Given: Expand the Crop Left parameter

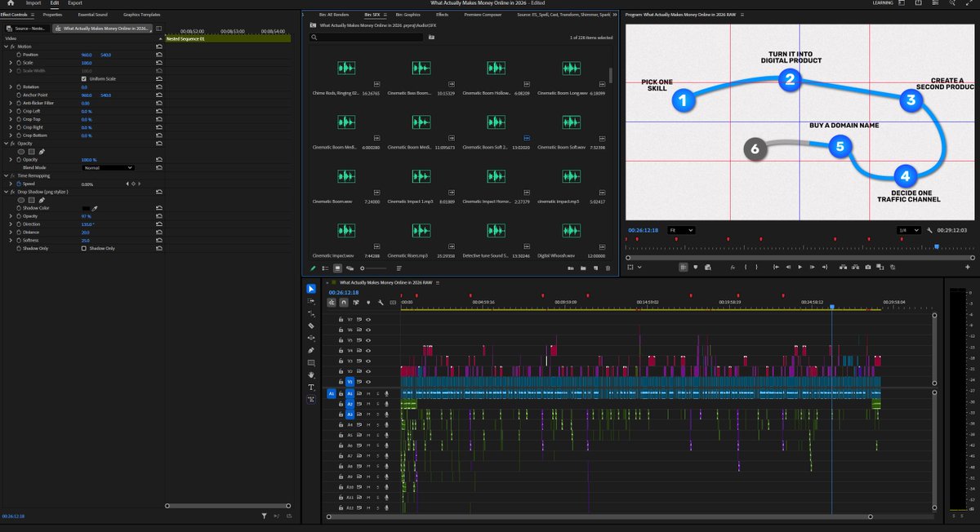Looking at the screenshot, I should click(11, 111).
